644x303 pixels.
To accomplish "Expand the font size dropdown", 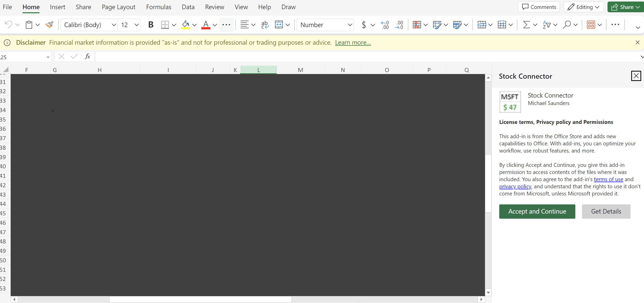I will click(x=137, y=25).
